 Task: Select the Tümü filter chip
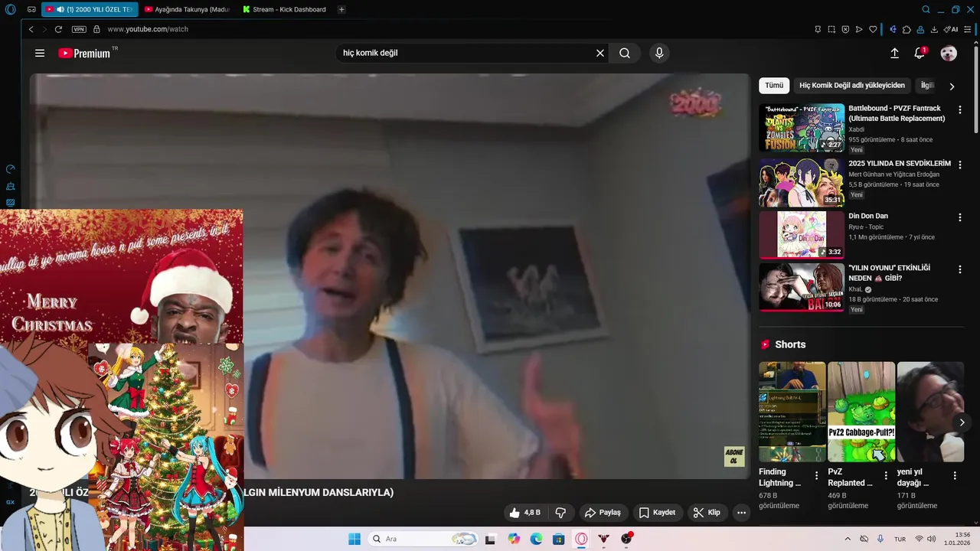coord(774,86)
